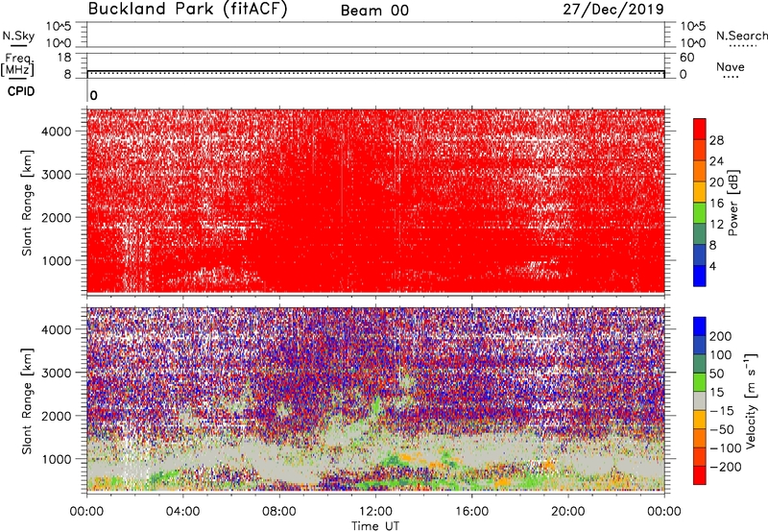Click the "Time UT" axis title
Viewport: 768px width, 532px height.
375,526
